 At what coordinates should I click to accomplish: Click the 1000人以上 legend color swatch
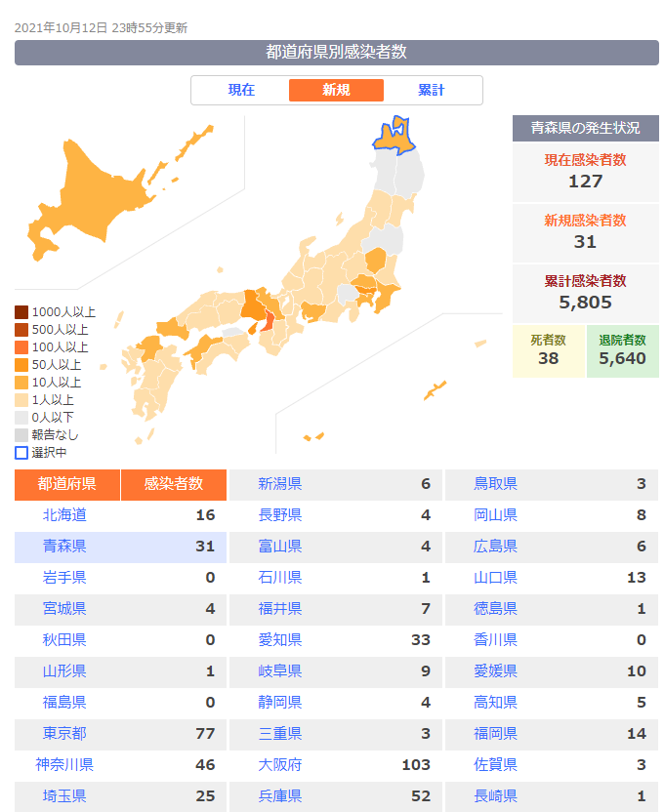coord(21,312)
